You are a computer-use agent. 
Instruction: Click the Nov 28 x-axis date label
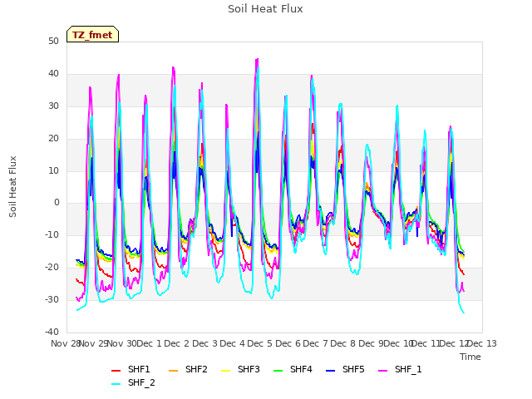click(65, 343)
